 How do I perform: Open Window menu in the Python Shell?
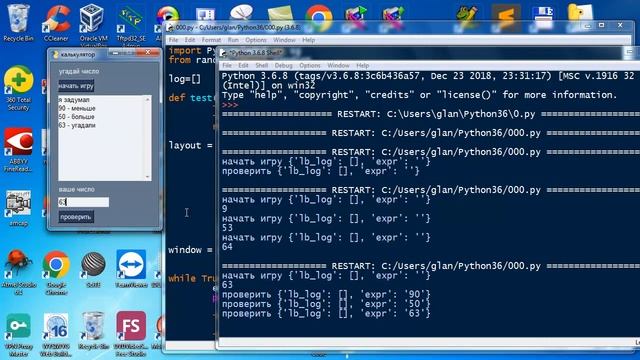click(338, 65)
